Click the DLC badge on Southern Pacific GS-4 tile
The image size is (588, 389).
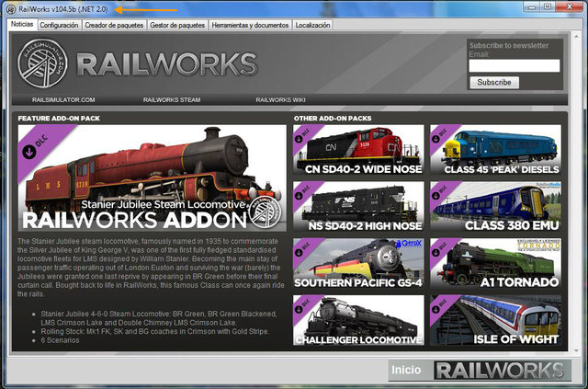[x=303, y=248]
